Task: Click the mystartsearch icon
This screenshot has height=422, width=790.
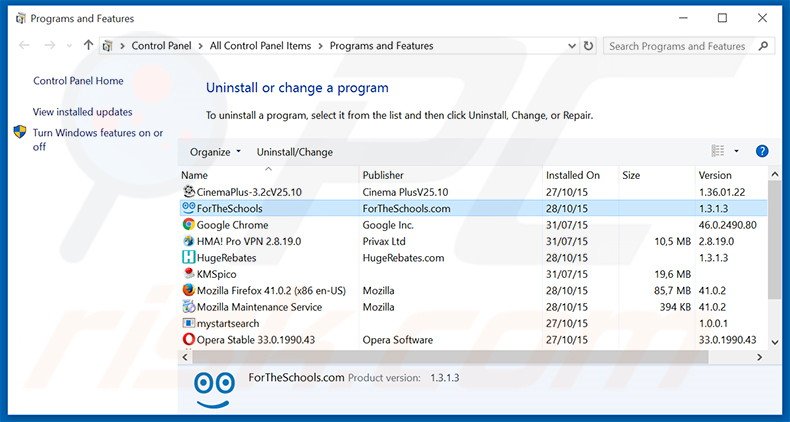Action: (x=188, y=323)
